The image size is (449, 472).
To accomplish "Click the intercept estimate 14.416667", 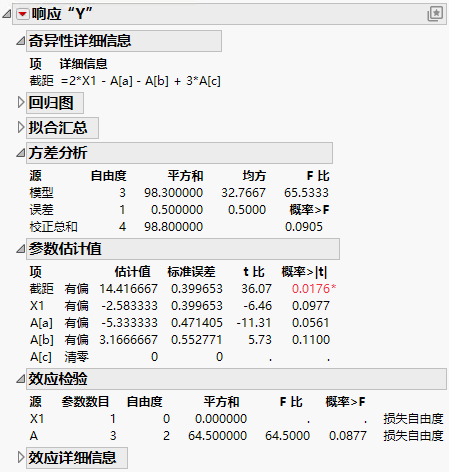I will coord(128,289).
